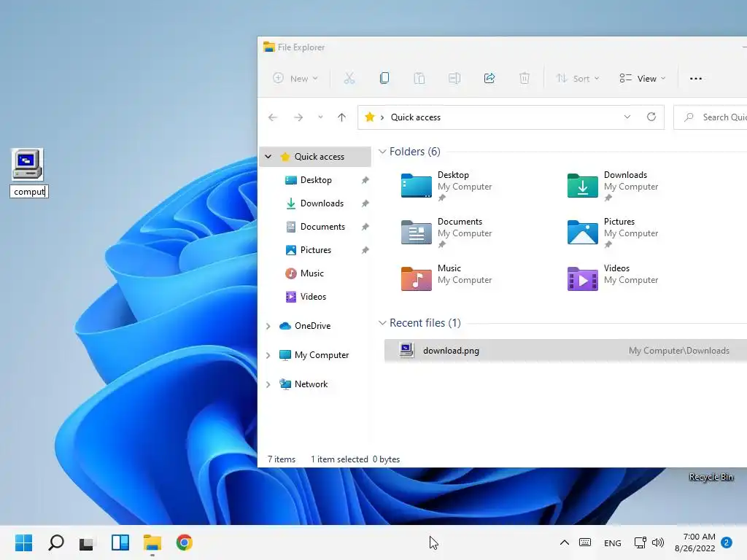Expand the My Computer tree node
747x560 pixels.
268,355
